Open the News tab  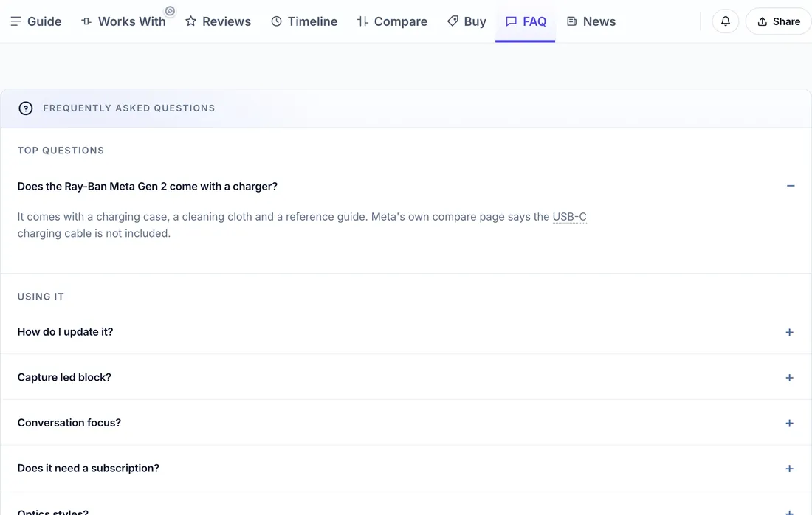coord(591,21)
